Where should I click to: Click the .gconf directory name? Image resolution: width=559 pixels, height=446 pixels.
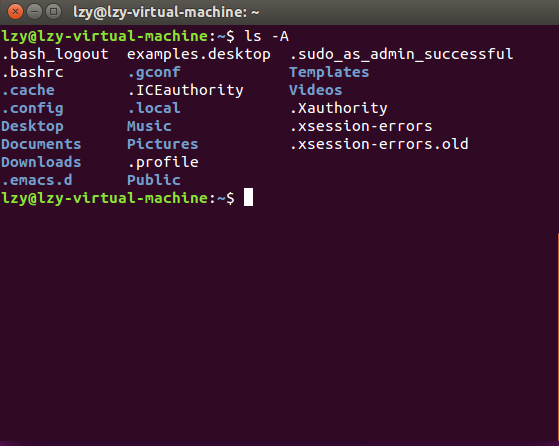tap(154, 73)
